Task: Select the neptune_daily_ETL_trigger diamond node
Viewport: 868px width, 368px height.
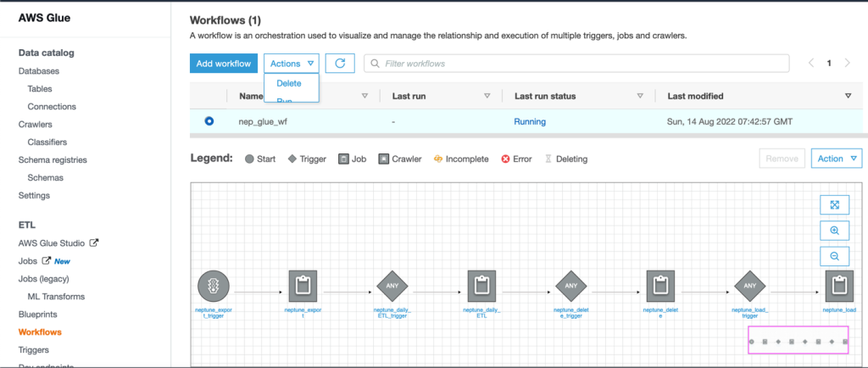Action: pos(392,286)
